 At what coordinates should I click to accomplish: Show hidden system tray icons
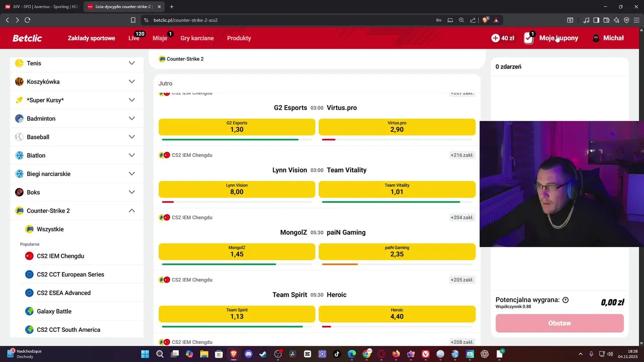point(580,354)
